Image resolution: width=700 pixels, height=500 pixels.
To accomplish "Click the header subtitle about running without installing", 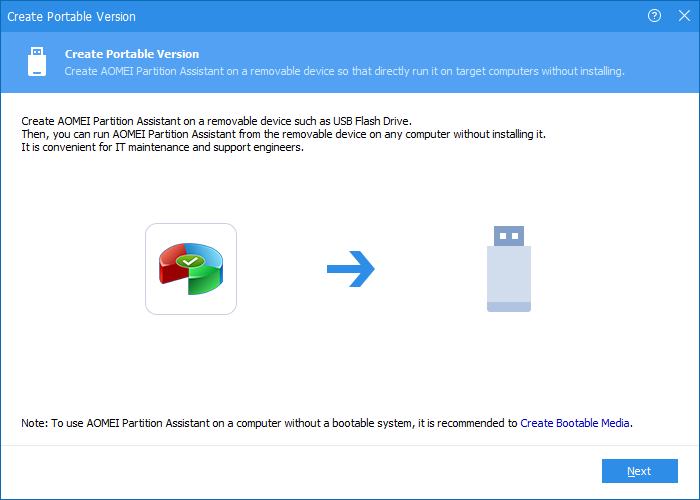I will (344, 71).
